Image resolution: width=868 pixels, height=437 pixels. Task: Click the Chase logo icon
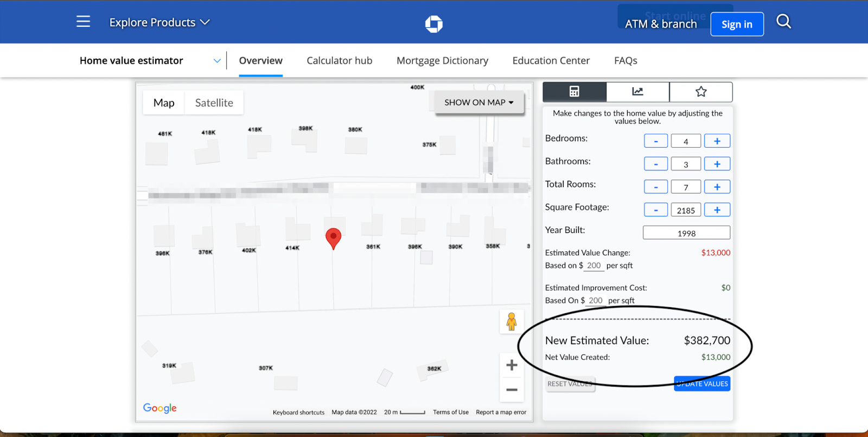click(433, 24)
